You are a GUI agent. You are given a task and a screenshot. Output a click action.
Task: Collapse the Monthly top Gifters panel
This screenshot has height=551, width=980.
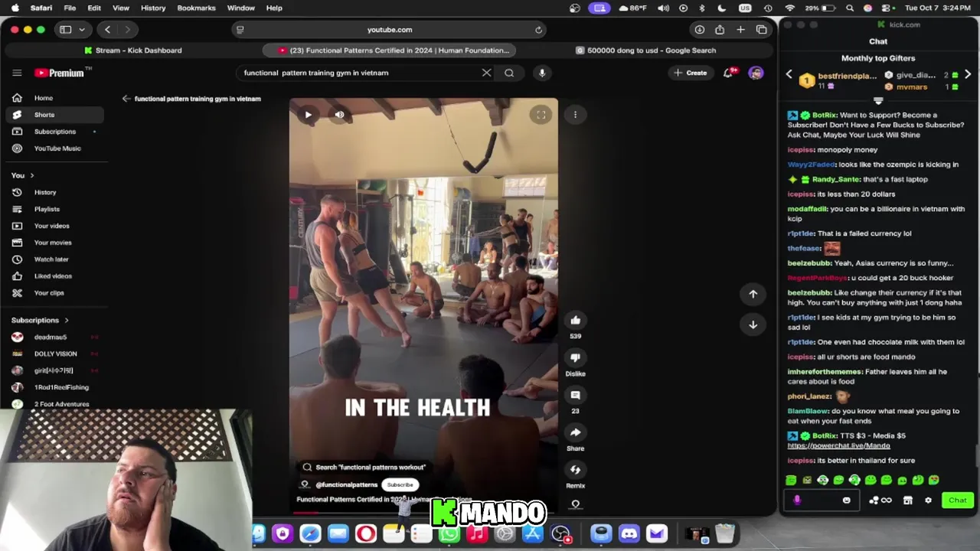[878, 101]
